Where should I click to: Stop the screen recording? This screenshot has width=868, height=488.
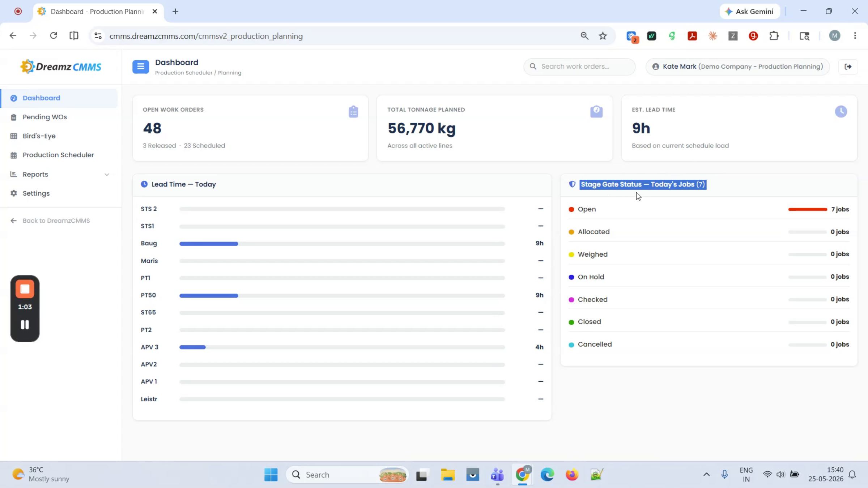[x=25, y=289]
